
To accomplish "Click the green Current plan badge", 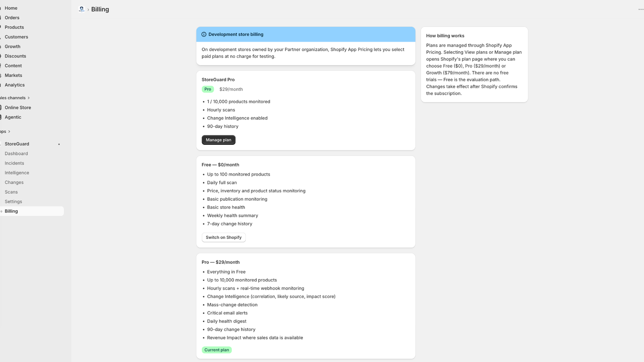I will (x=217, y=350).
